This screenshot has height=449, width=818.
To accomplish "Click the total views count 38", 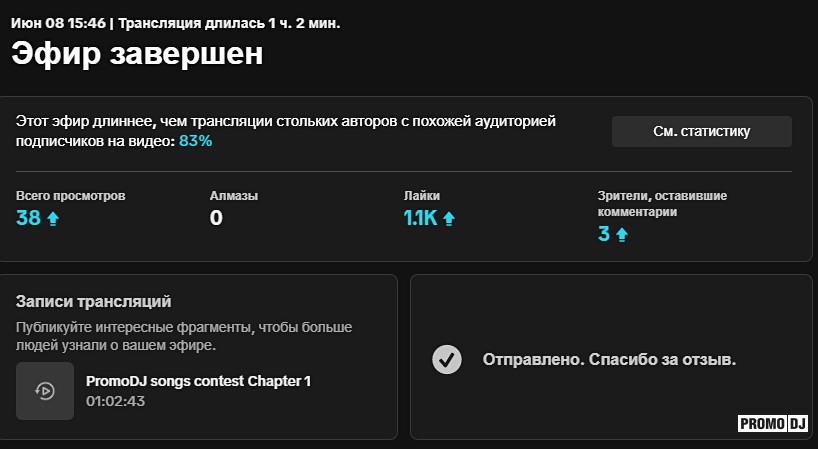I will tap(28, 218).
